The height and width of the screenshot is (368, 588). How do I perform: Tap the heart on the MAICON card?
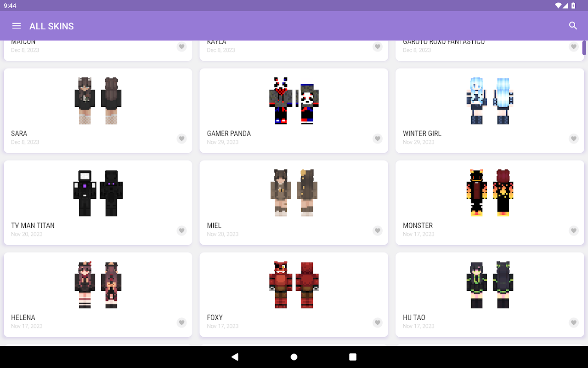click(x=182, y=46)
